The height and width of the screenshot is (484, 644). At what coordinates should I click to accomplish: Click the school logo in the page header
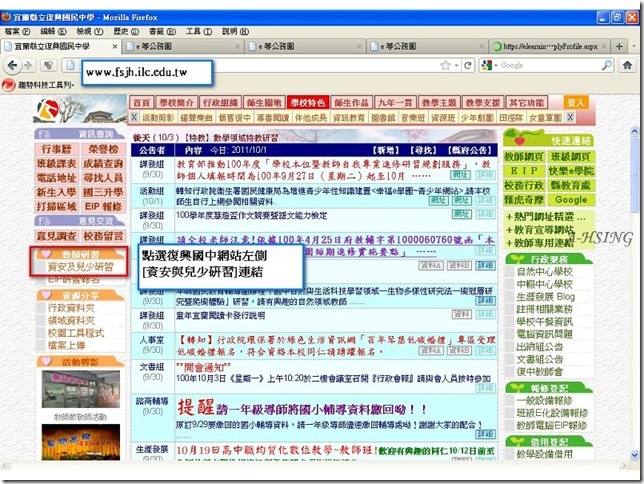click(48, 109)
